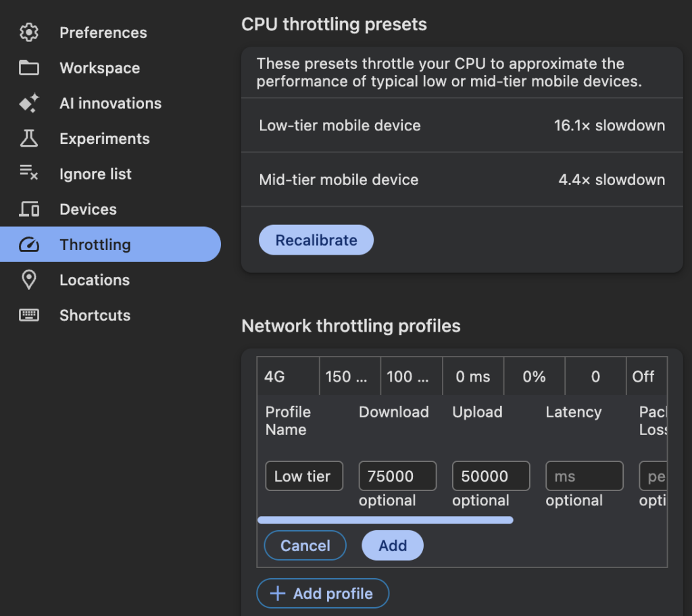The width and height of the screenshot is (692, 616).
Task: Focus the Download speed field
Action: [x=397, y=476]
